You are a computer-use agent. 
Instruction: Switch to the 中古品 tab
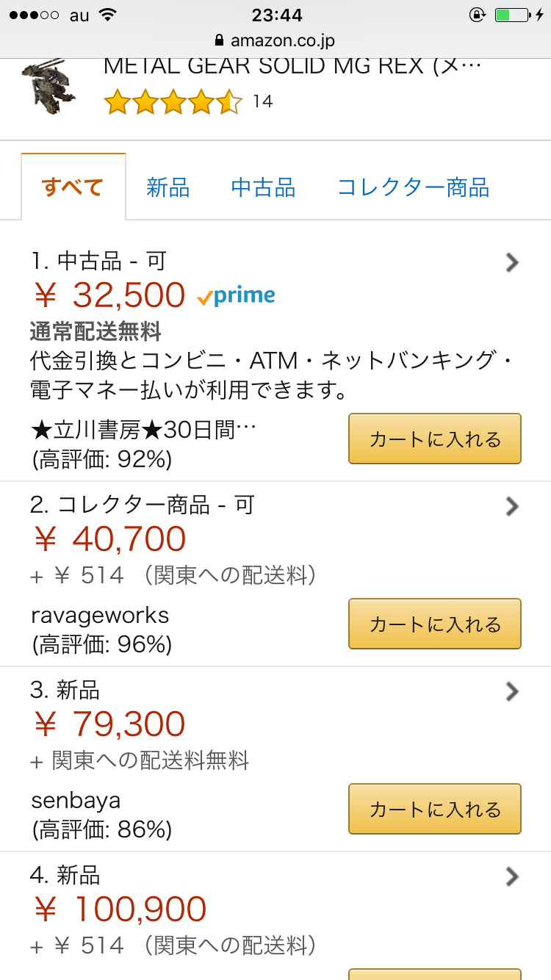coord(263,187)
